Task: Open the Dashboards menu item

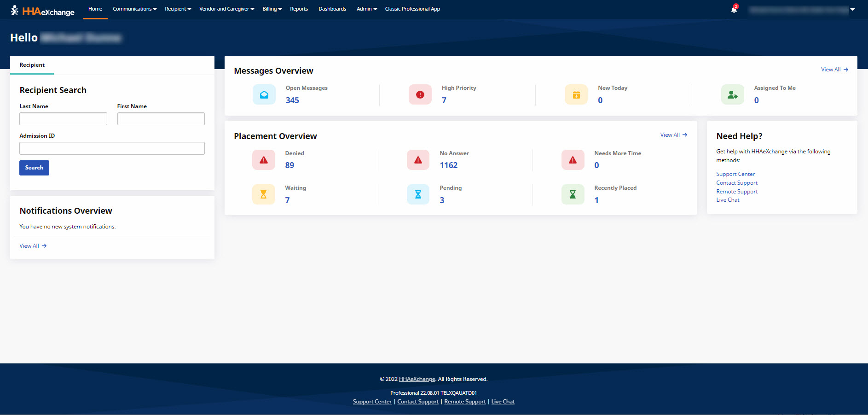Action: [332, 9]
